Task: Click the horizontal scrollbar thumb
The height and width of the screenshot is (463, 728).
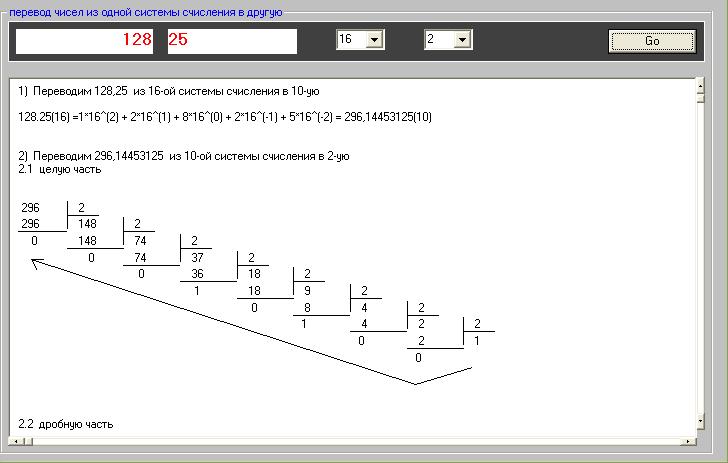Action: point(28,441)
